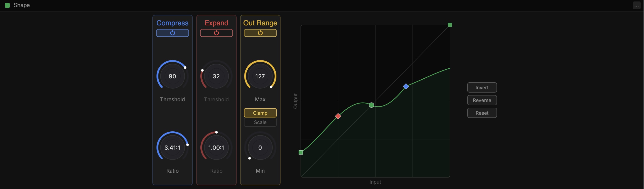This screenshot has width=644, height=189.
Task: Click the Max label under the yellow knob
Action: (x=260, y=99)
